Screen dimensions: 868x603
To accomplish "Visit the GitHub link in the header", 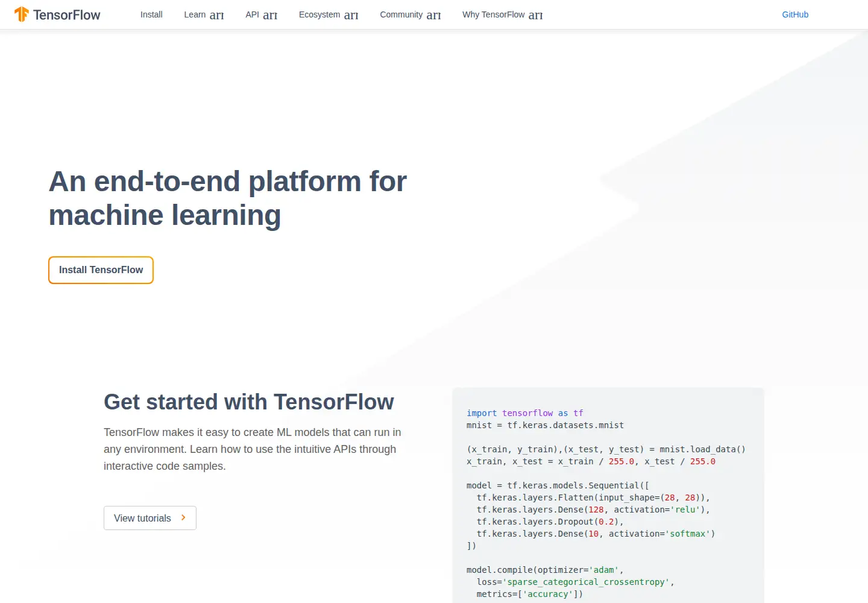I will [795, 14].
